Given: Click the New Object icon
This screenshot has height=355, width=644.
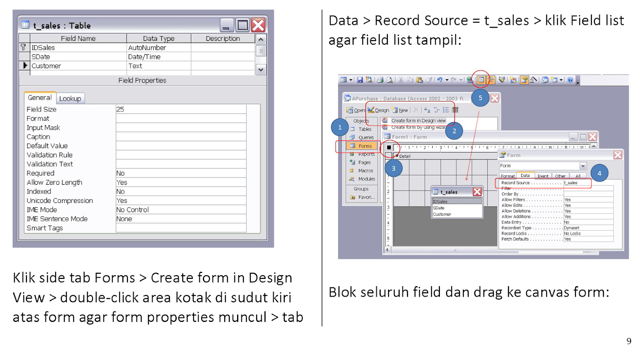Looking at the screenshot, I should [x=554, y=80].
